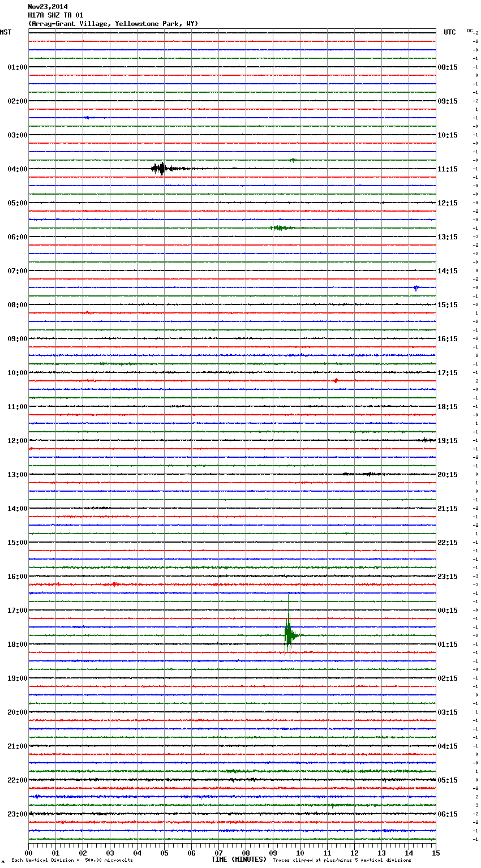481x868 pixels.
Task: Select the 04:00 MST time label
Action: click(18, 169)
